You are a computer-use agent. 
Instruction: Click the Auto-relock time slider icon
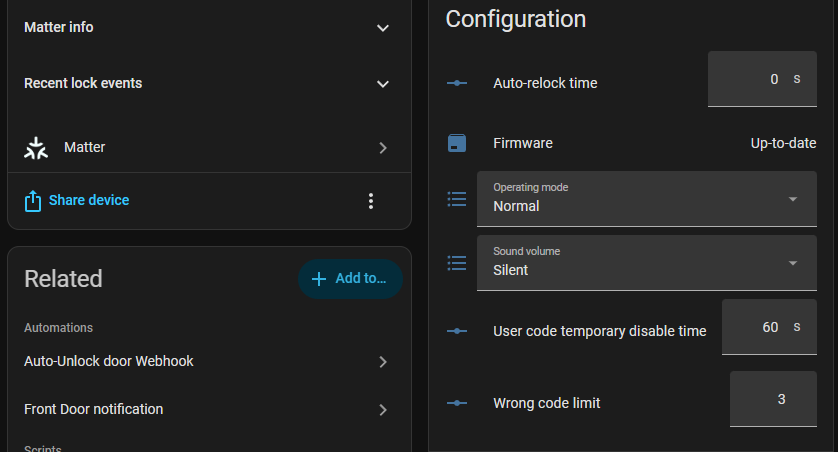[x=457, y=83]
